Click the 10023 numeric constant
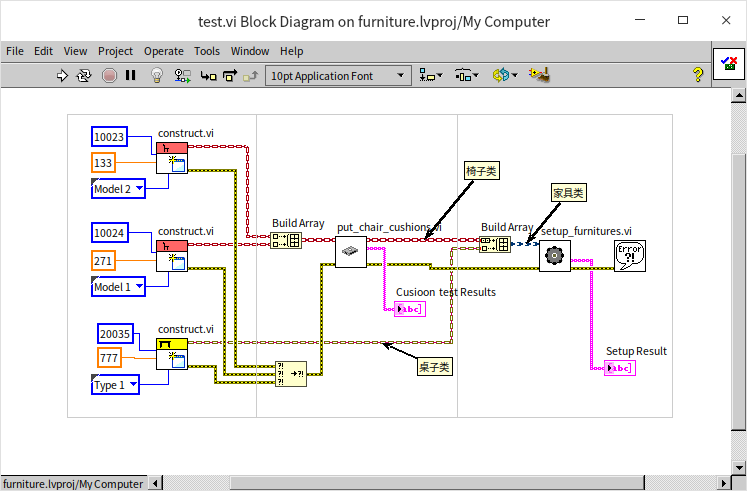The image size is (747, 491). click(109, 137)
